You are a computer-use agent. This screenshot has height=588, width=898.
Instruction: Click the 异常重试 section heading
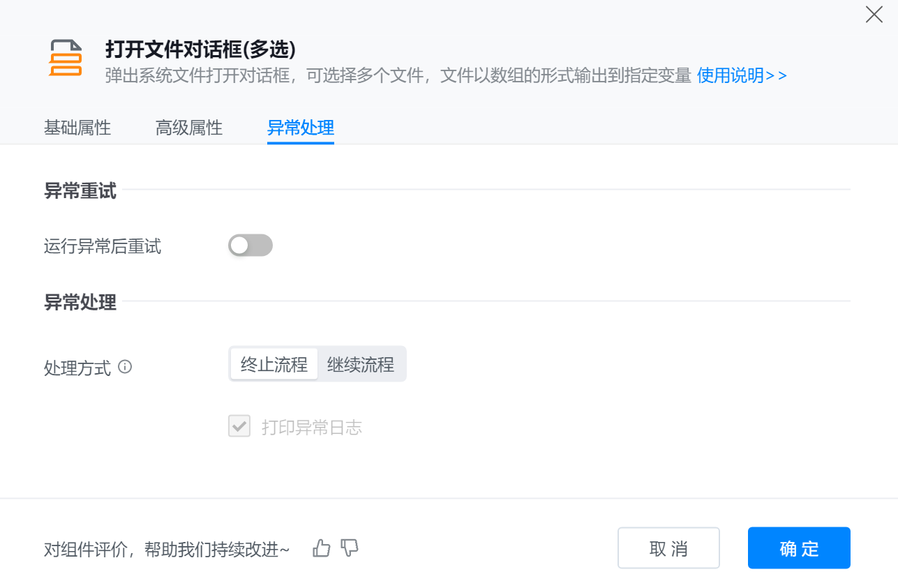[x=80, y=190]
